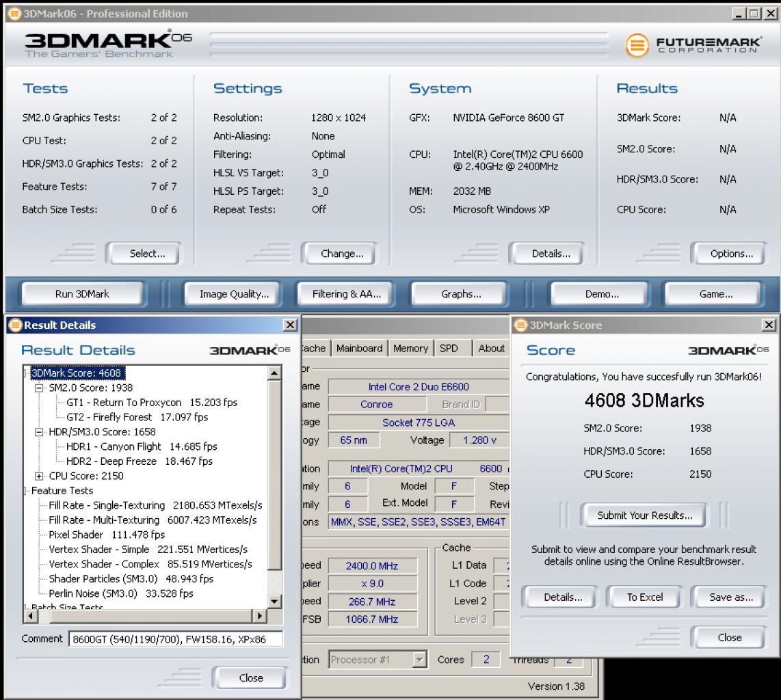
Task: Close the 3DMark Score window with X
Action: point(769,325)
